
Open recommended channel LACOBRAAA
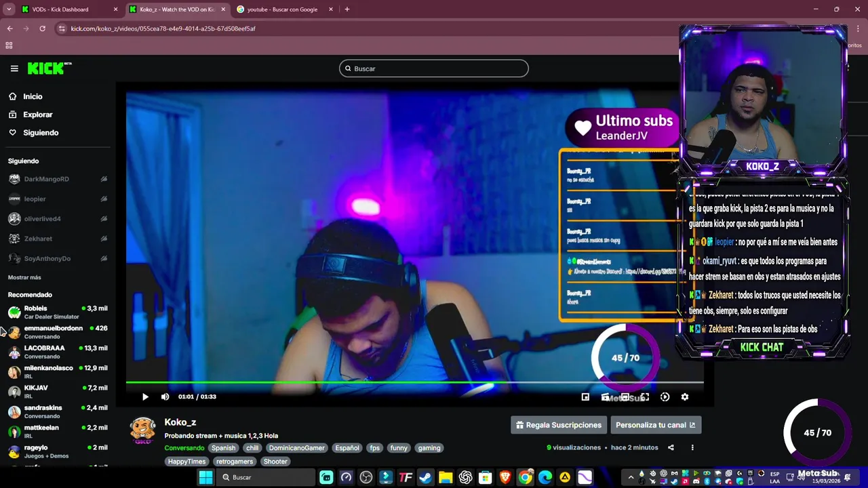click(58, 352)
